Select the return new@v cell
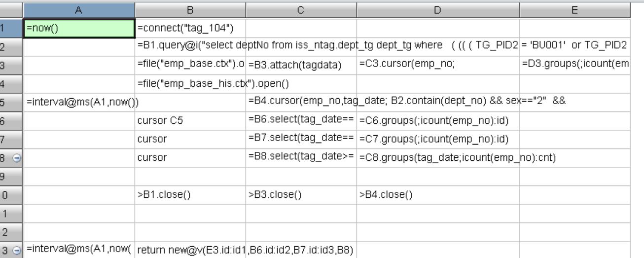 tap(190, 250)
